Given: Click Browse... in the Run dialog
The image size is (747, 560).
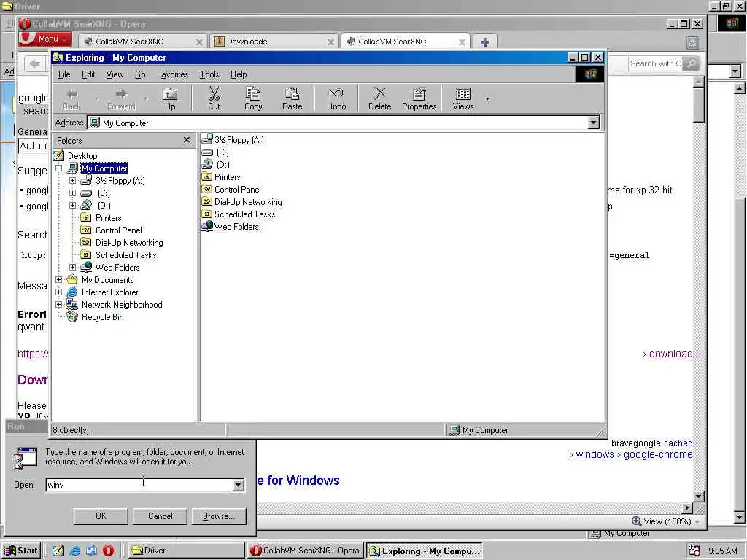Looking at the screenshot, I should tap(219, 516).
